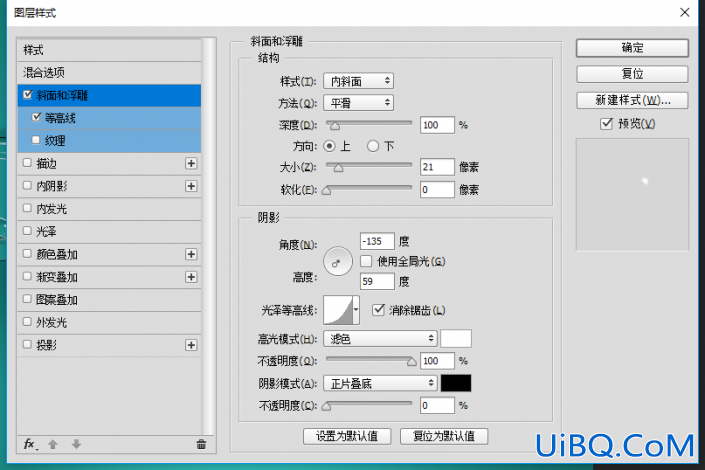This screenshot has width=705, height=470.
Task: Click the 软化 slider handle
Action: (326, 191)
